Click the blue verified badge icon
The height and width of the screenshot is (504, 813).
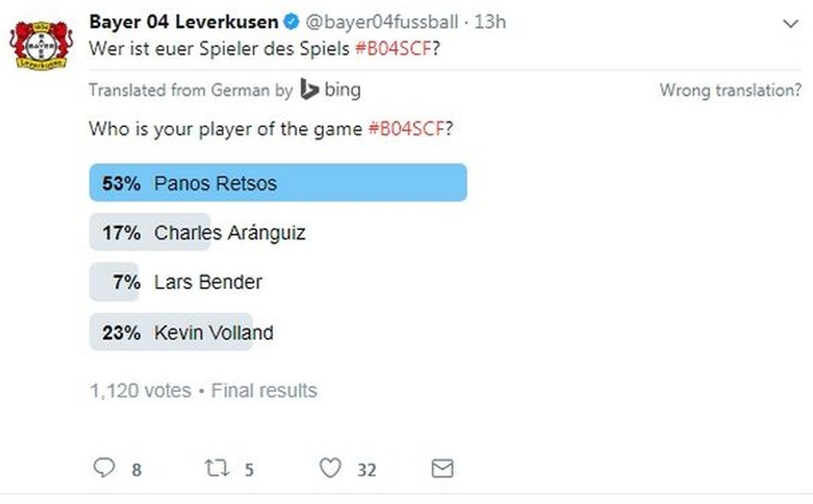[292, 21]
